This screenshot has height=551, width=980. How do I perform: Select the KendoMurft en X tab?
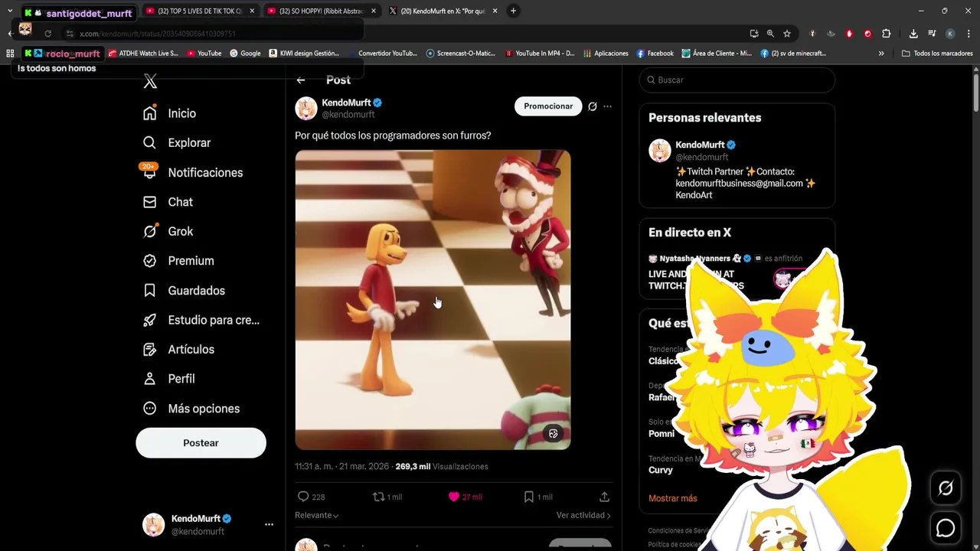443,11
